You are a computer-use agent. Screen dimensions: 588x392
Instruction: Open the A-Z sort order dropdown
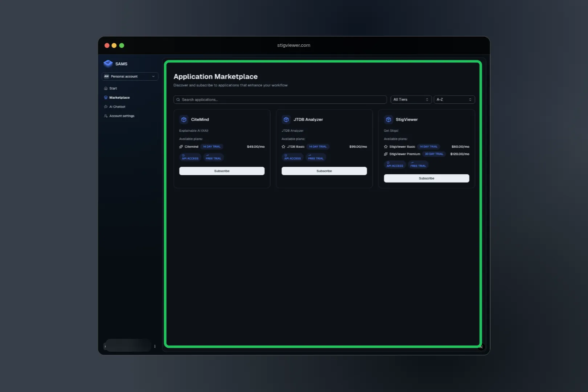[454, 99]
